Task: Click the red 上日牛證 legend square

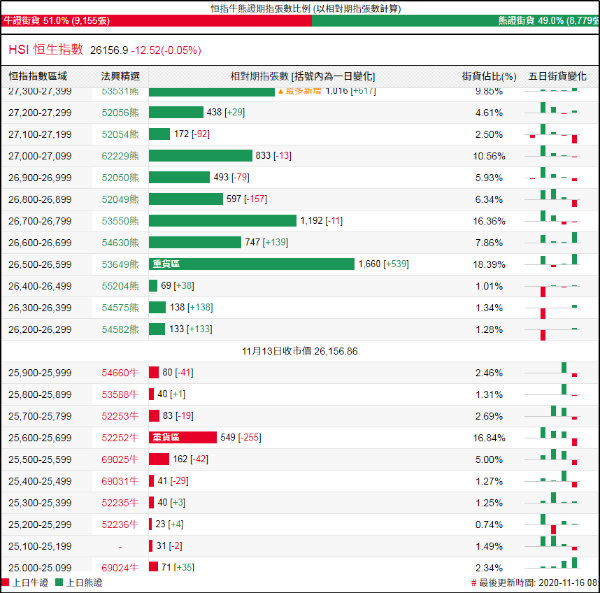Action: (x=5, y=582)
